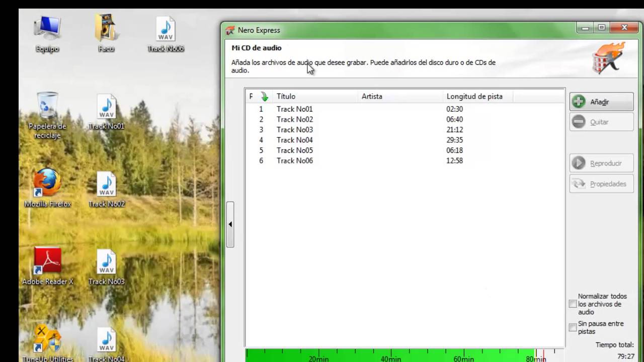Expand the left side panel arrow

[230, 224]
